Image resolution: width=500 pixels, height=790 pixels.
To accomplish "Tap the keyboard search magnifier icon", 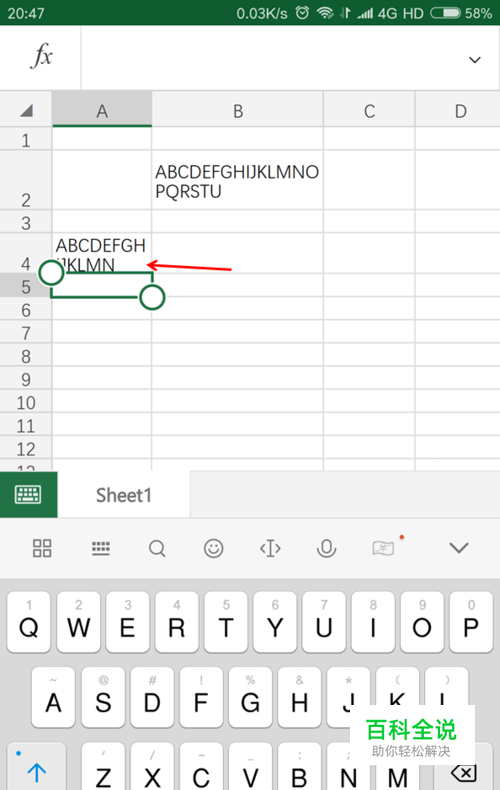I will coord(157,548).
